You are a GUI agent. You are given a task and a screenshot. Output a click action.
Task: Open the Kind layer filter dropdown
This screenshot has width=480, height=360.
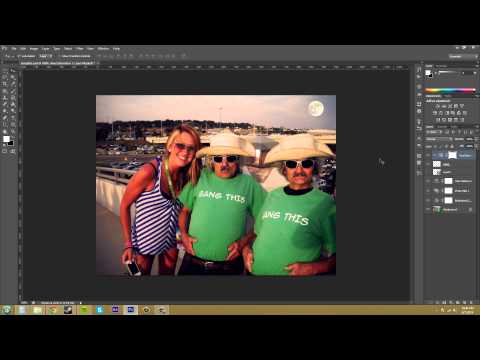(x=434, y=132)
